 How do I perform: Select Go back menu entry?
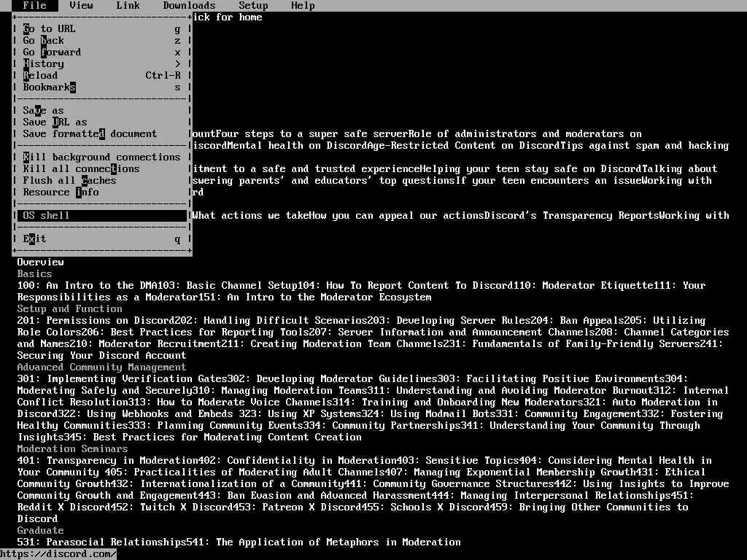pos(101,41)
